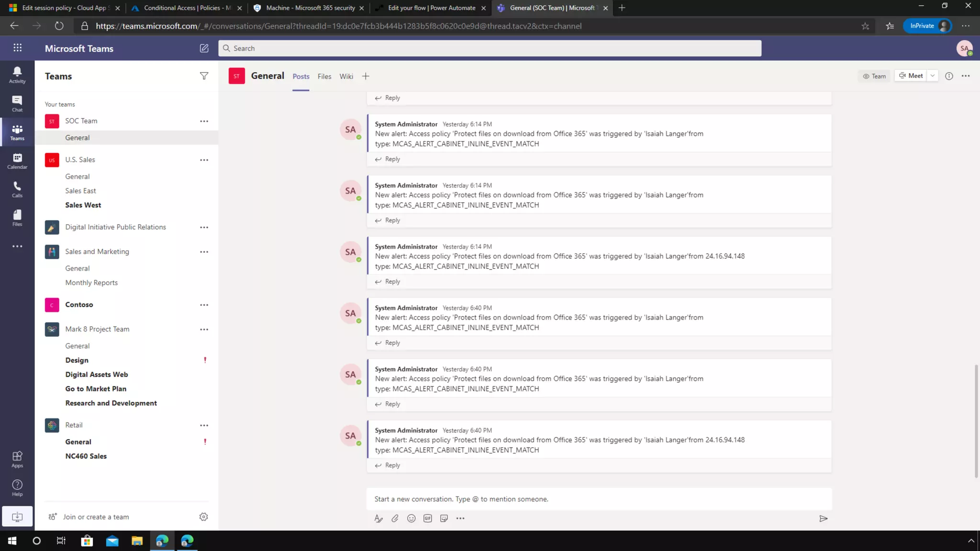Open the app launcher waffle icon

pyautogui.click(x=18, y=48)
